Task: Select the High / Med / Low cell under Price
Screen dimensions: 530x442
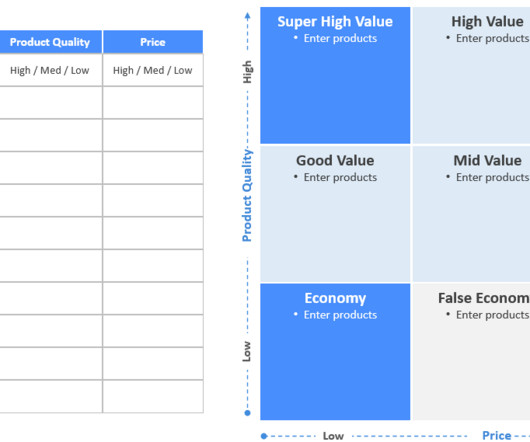Action: pyautogui.click(x=153, y=70)
